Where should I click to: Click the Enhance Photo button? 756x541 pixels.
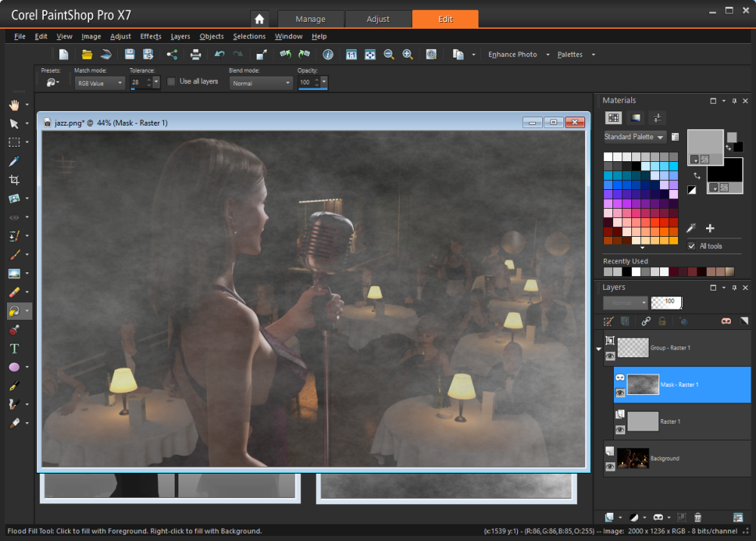[x=513, y=54]
